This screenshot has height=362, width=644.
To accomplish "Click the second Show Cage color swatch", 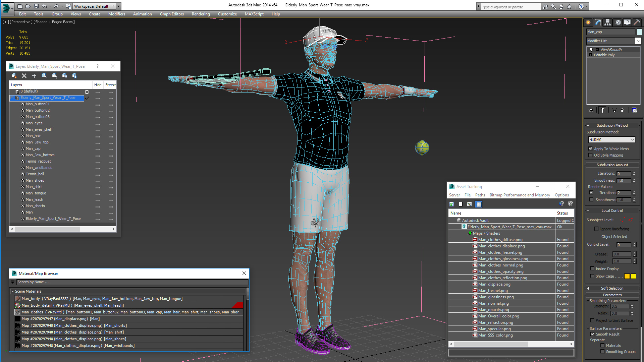I will click(633, 276).
